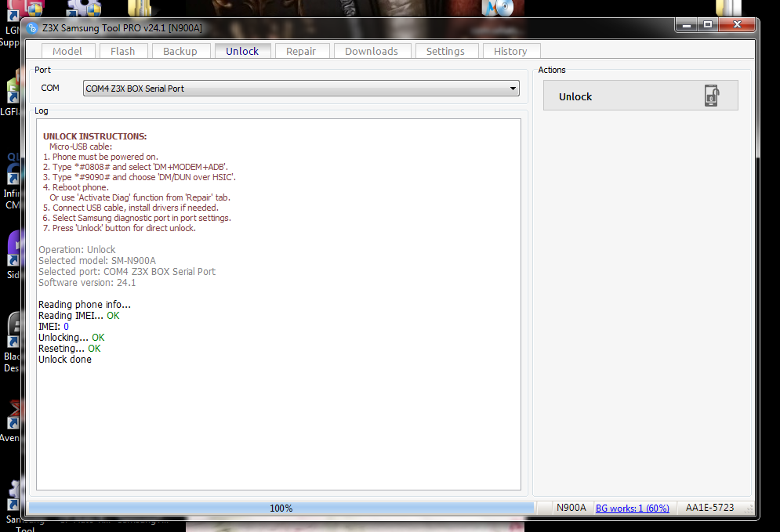Click the 'IMEI: 0' log line
The width and height of the screenshot is (780, 532).
click(x=54, y=327)
